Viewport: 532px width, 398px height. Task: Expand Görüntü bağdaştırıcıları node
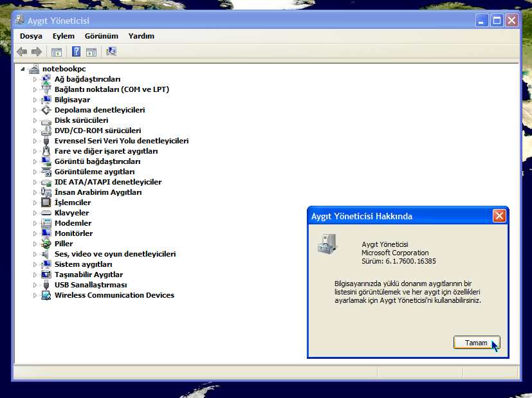tap(35, 162)
